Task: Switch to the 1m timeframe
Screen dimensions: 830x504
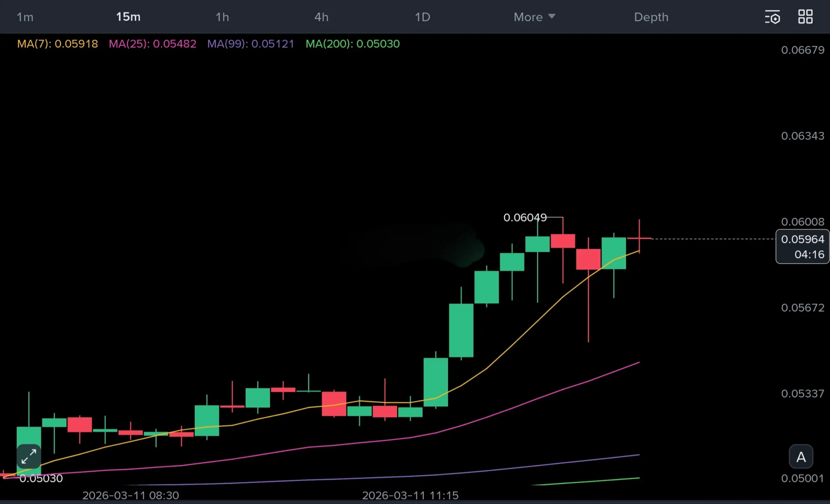Action: coord(25,17)
